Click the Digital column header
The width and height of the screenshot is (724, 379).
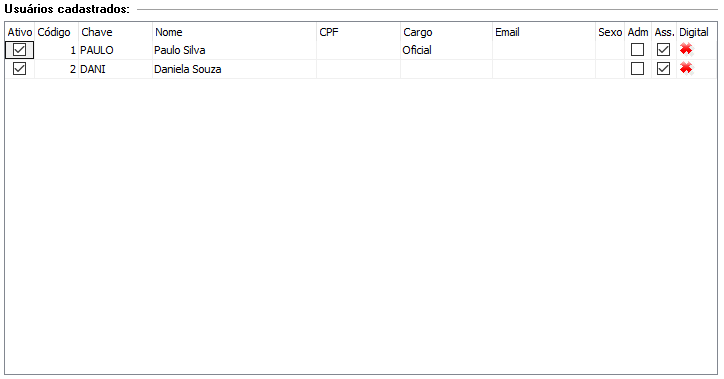point(696,32)
